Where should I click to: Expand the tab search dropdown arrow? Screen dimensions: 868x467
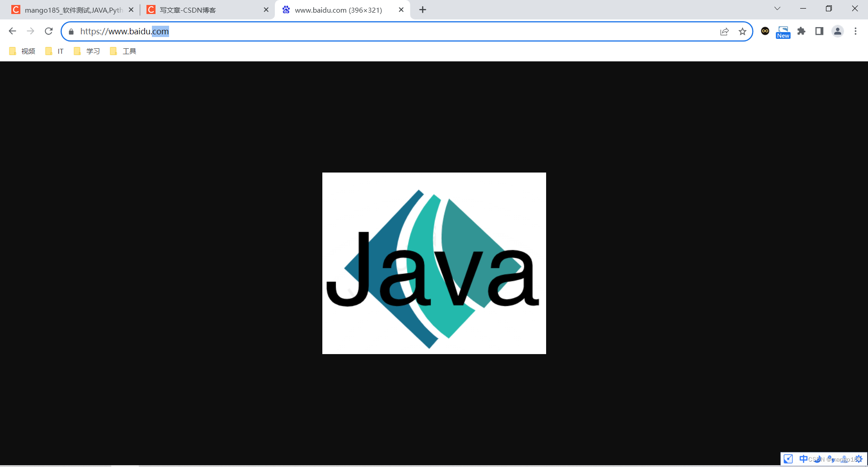[x=777, y=9]
